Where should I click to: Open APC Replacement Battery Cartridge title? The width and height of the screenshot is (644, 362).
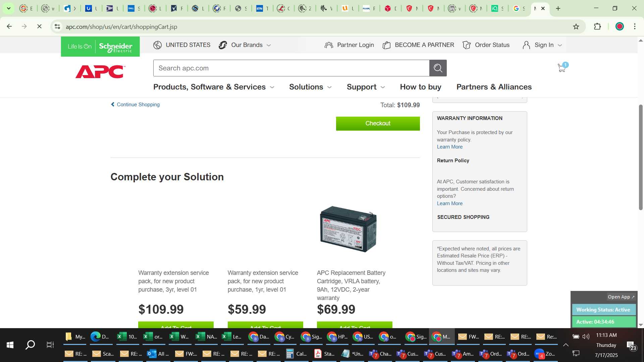(x=351, y=285)
